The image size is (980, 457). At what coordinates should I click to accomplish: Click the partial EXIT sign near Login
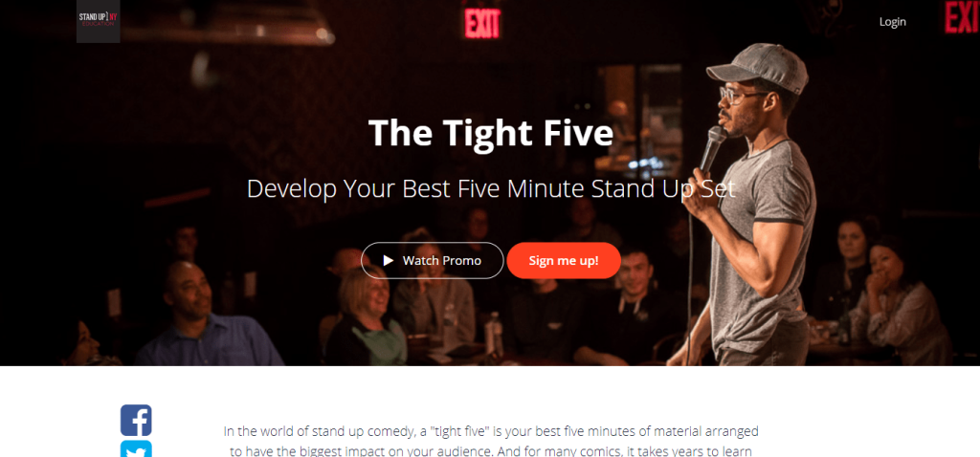click(x=963, y=17)
